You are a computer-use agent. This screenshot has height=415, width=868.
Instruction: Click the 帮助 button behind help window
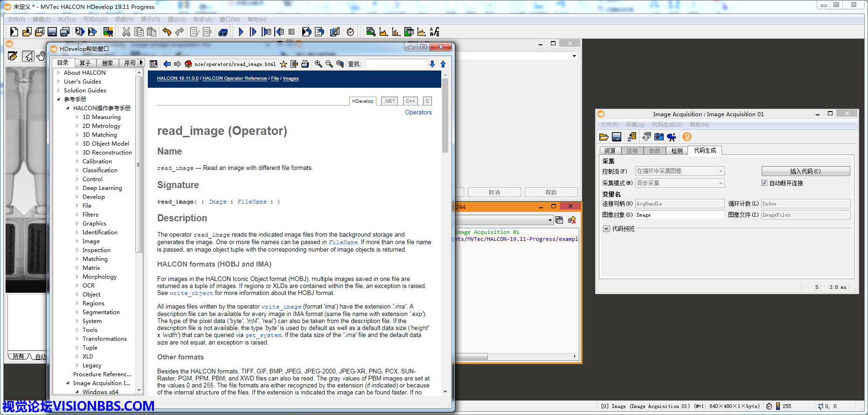[x=551, y=192]
